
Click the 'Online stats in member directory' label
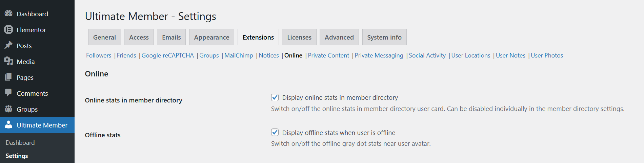tap(134, 100)
